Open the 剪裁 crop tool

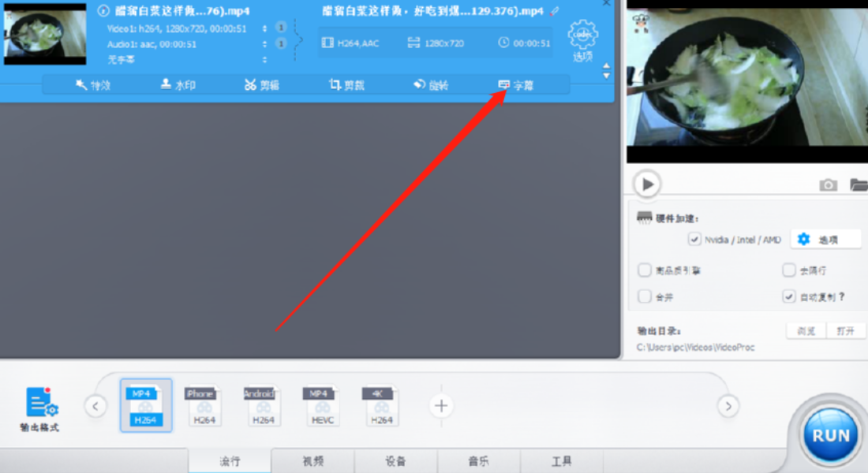(346, 85)
